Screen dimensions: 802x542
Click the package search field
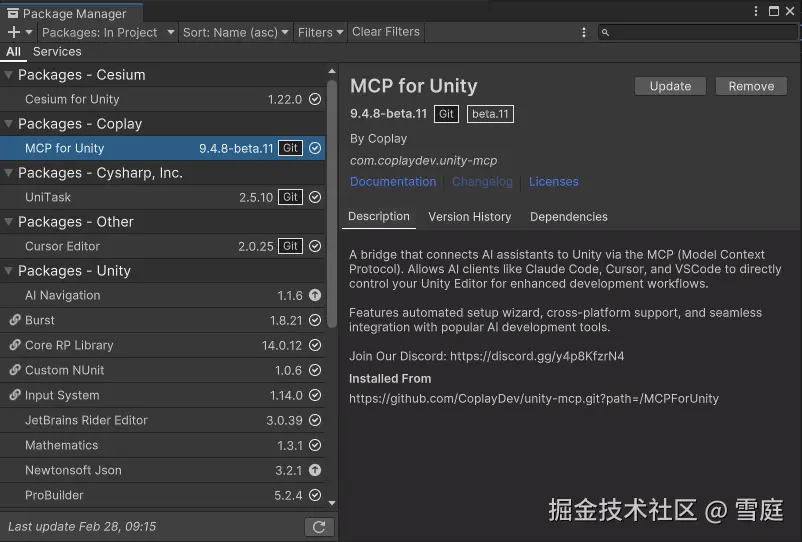(697, 32)
